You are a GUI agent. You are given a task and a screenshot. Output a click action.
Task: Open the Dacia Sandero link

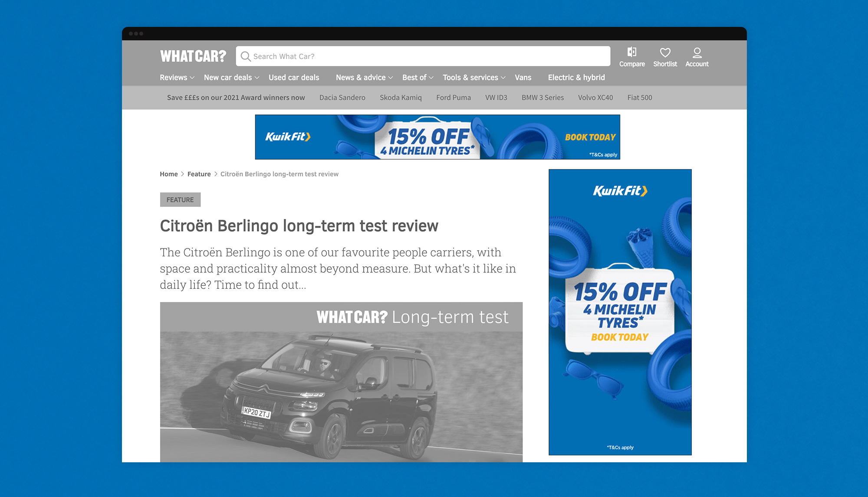tap(342, 98)
